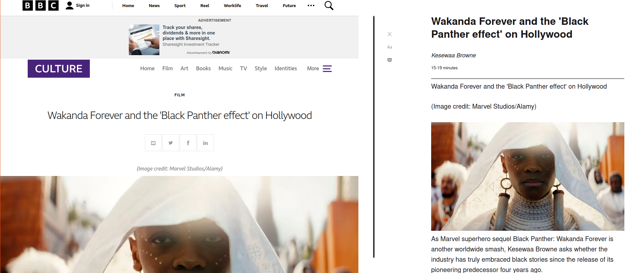Open the Travel section
This screenshot has width=644, height=273.
point(262,6)
